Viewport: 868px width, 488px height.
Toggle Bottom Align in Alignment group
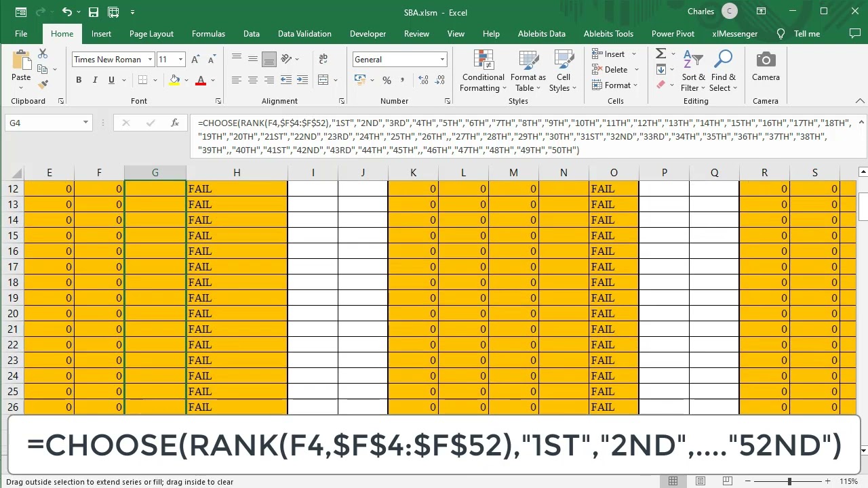tap(269, 60)
